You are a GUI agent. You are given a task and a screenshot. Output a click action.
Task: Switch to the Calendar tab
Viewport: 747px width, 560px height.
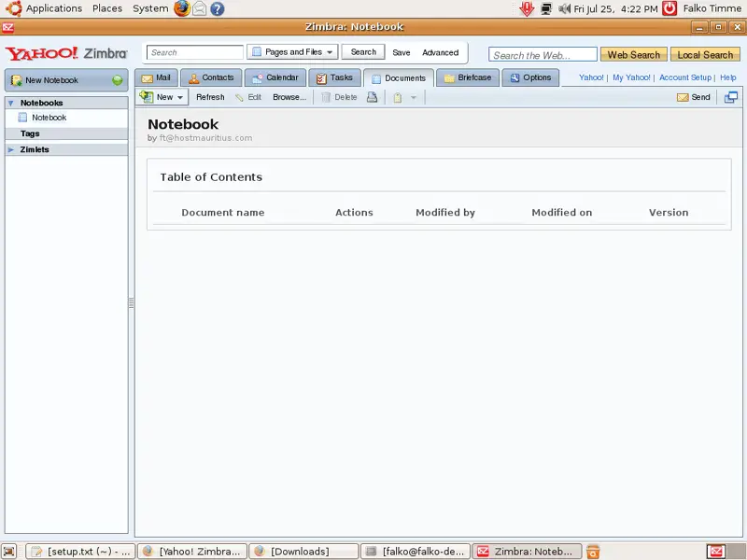[x=275, y=77]
